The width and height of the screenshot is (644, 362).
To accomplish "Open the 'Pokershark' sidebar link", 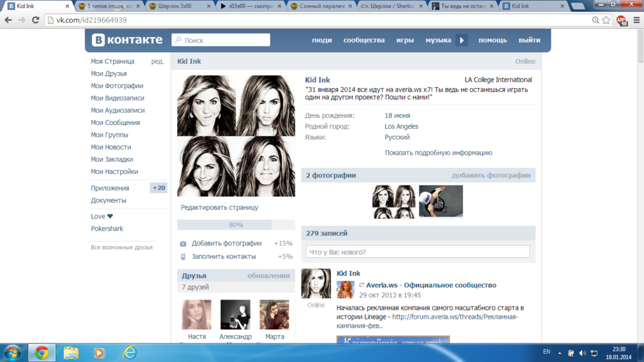I will click(107, 229).
